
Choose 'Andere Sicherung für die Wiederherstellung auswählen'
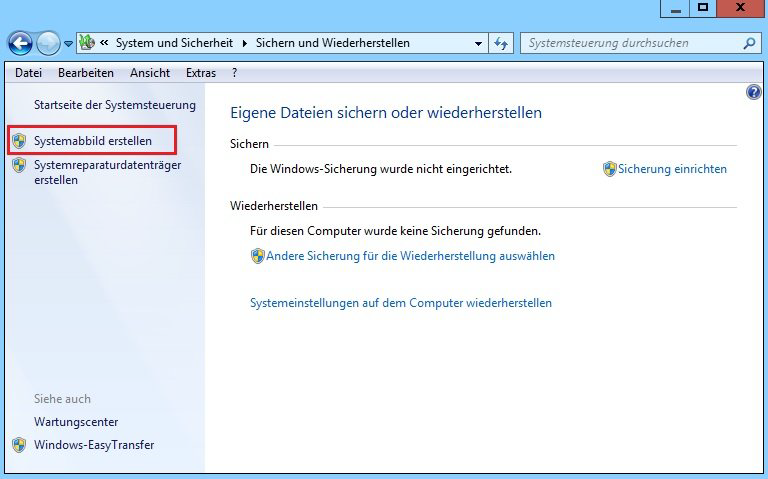click(x=410, y=256)
